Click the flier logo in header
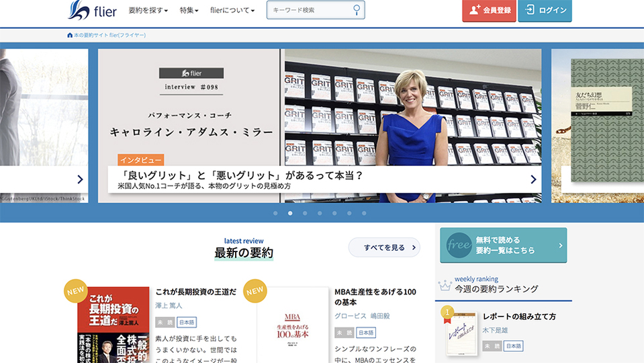 pos(92,10)
